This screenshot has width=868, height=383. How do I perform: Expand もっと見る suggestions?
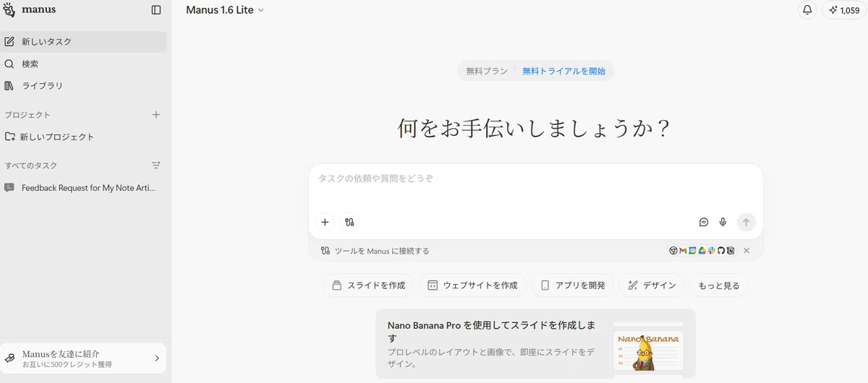(719, 285)
